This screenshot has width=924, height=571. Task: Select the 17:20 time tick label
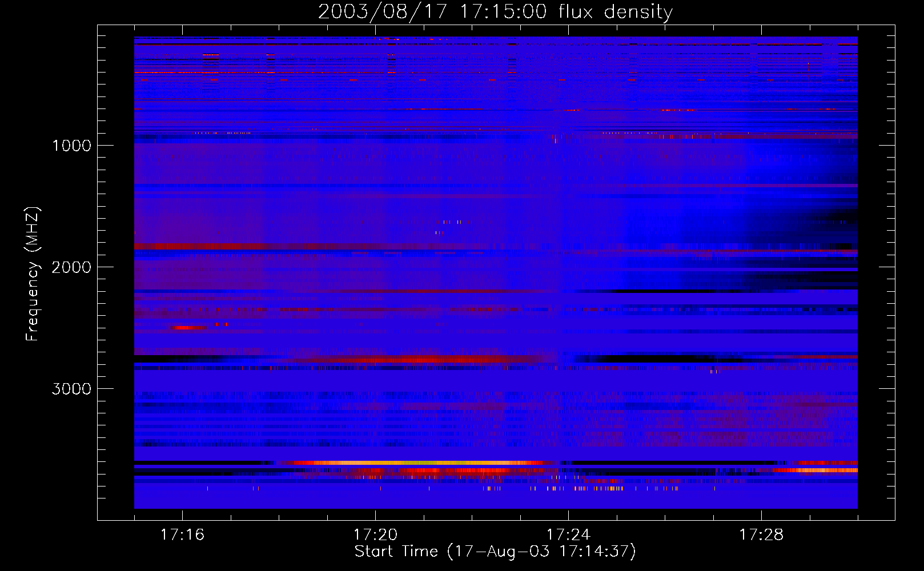click(375, 535)
